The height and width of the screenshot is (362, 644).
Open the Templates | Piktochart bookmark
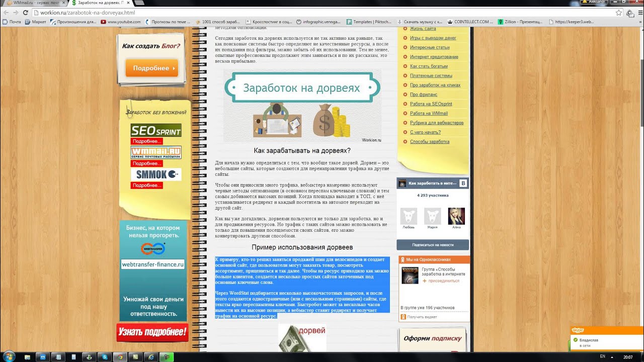pyautogui.click(x=370, y=22)
